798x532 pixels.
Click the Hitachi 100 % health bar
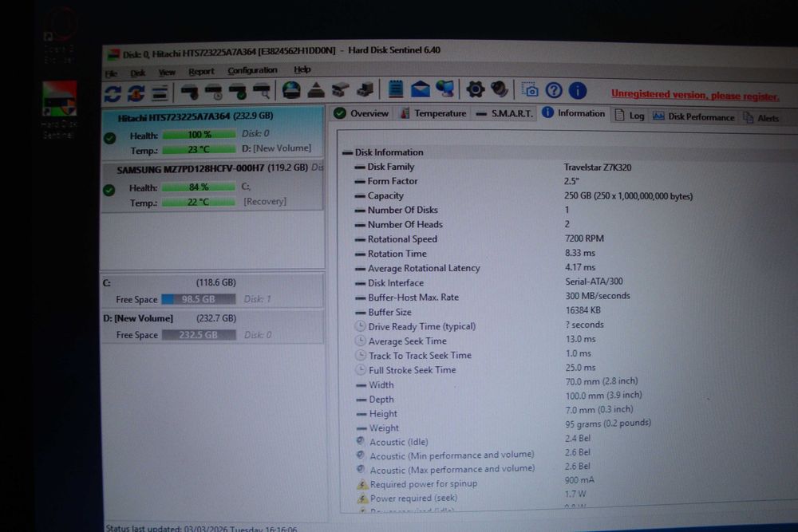click(x=199, y=135)
